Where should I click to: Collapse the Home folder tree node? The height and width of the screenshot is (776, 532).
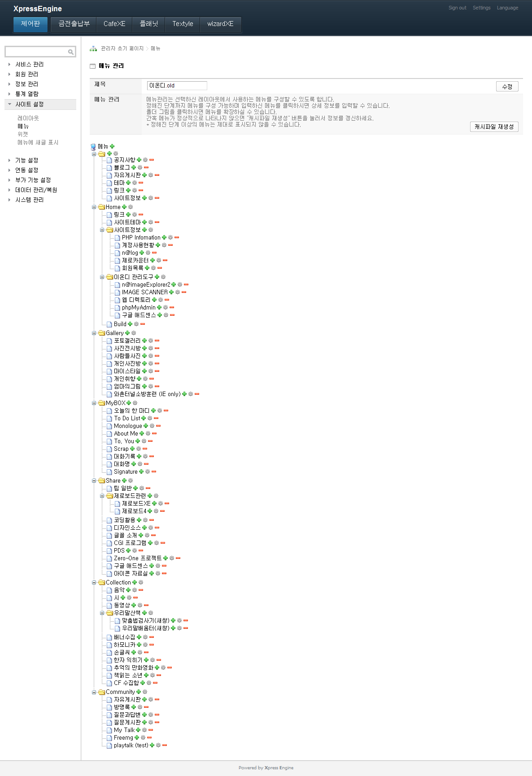pyautogui.click(x=94, y=207)
